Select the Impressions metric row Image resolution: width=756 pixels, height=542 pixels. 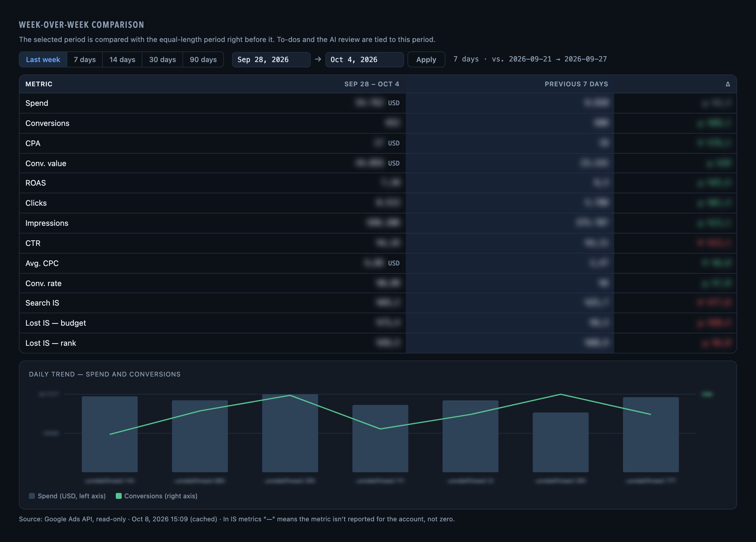click(x=378, y=223)
